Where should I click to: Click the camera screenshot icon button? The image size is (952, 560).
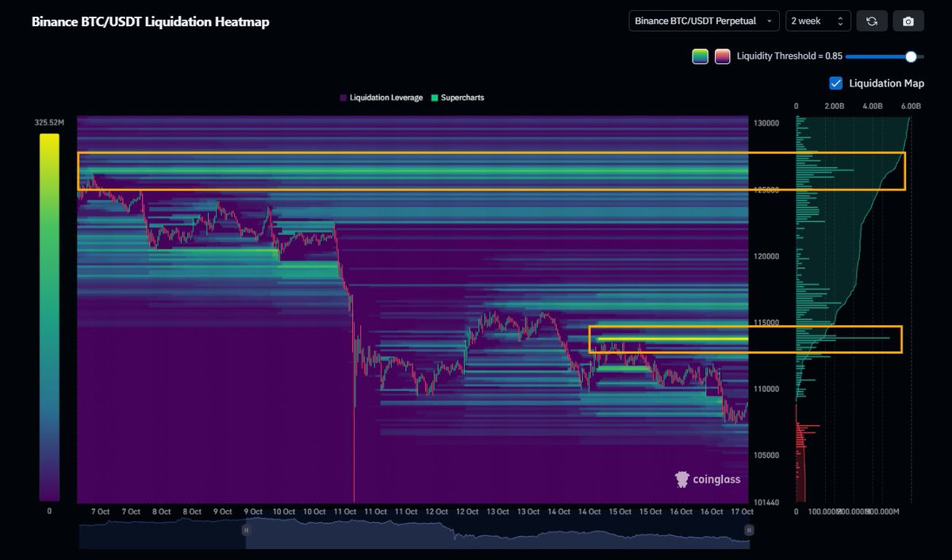[x=908, y=21]
